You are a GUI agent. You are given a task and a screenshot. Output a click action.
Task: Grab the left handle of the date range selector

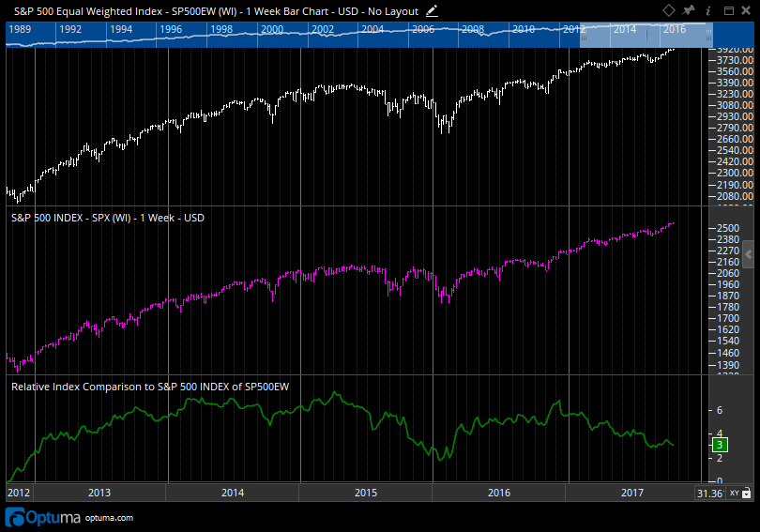584,35
